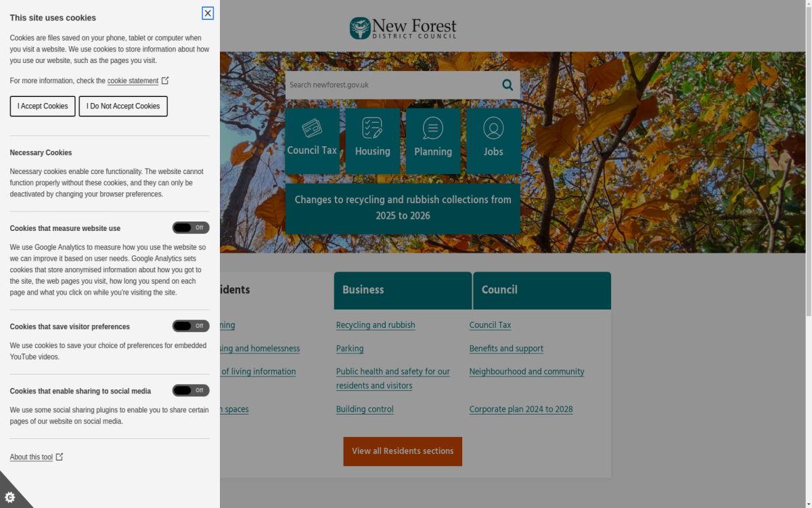Turn on cookies that save visitor preferences
This screenshot has height=508, width=812.
pyautogui.click(x=191, y=326)
